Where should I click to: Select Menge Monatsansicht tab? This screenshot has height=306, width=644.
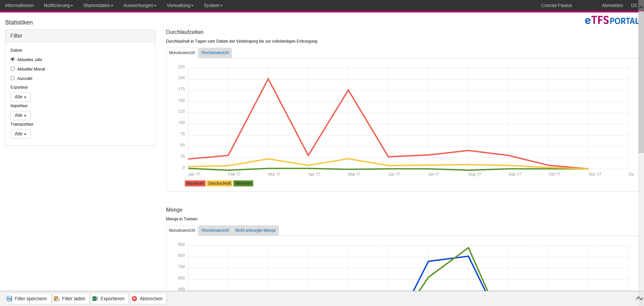182,230
